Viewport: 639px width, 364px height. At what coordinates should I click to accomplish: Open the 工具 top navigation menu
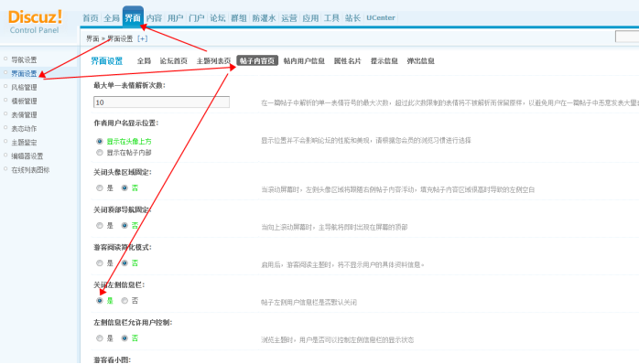(331, 18)
